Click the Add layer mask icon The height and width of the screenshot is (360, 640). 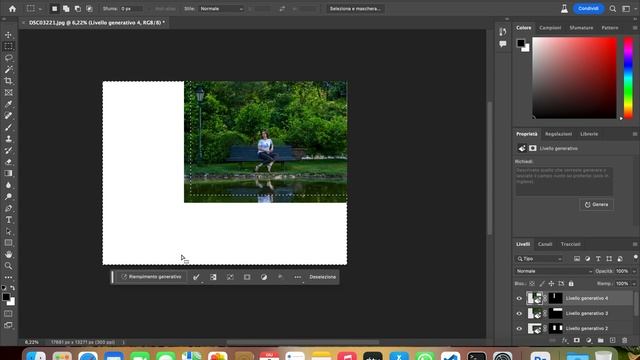(x=576, y=340)
